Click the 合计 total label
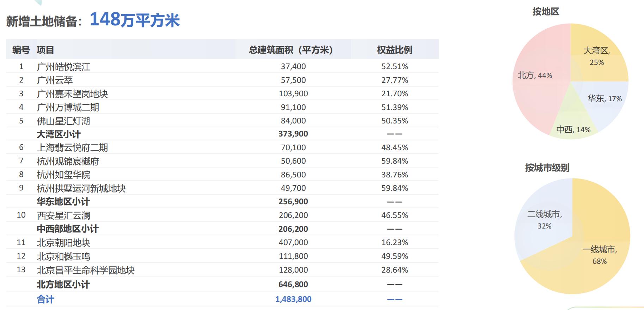644x310 pixels. 45,299
